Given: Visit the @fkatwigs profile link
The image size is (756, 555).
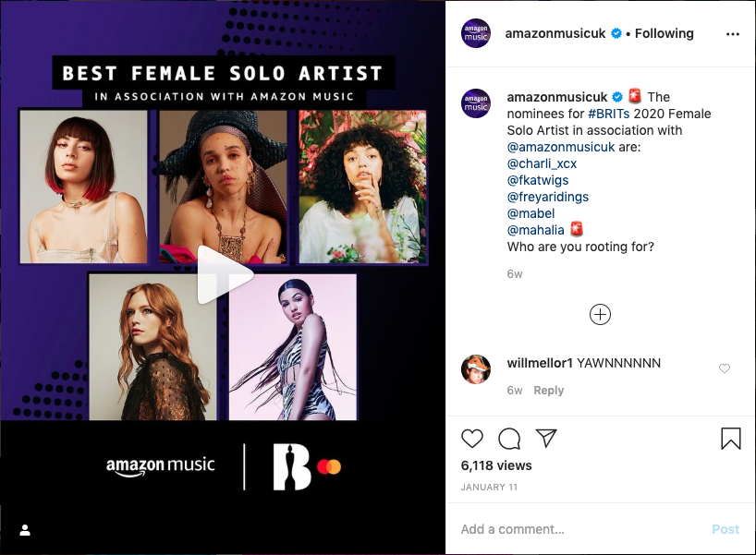Looking at the screenshot, I should [538, 180].
